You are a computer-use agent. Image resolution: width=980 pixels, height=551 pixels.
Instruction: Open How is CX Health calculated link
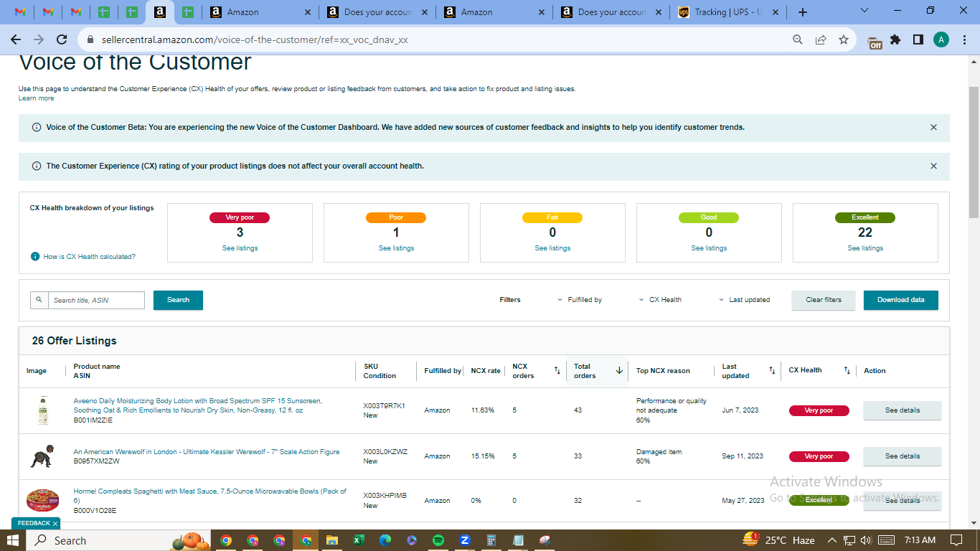coord(89,256)
